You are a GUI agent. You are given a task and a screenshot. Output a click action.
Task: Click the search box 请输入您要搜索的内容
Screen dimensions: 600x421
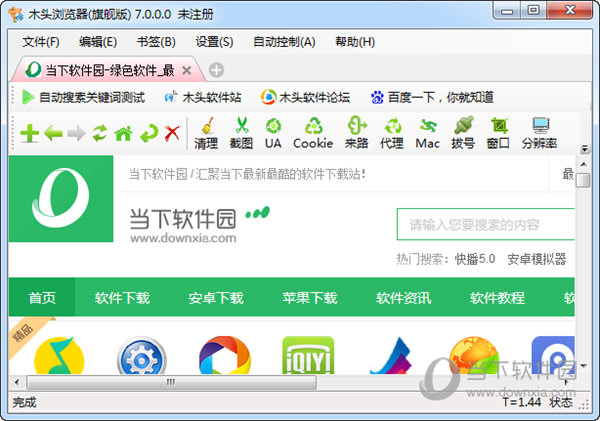pos(486,224)
